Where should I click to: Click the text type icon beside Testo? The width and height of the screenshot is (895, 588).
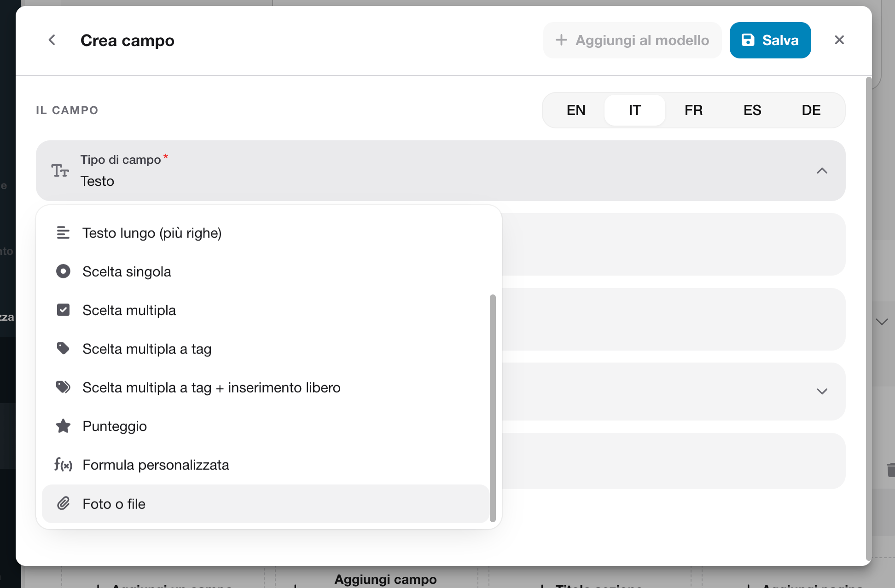click(60, 171)
